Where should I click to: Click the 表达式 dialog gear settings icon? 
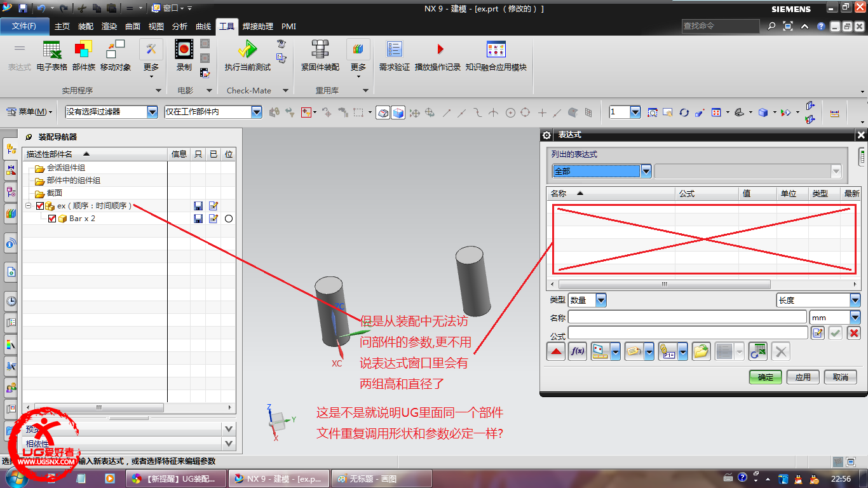(546, 135)
